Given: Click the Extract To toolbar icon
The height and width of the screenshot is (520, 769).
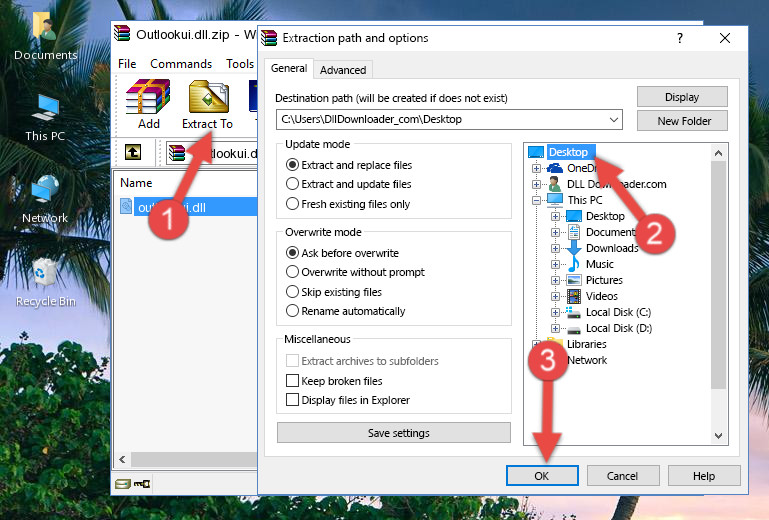Looking at the screenshot, I should coord(207,104).
